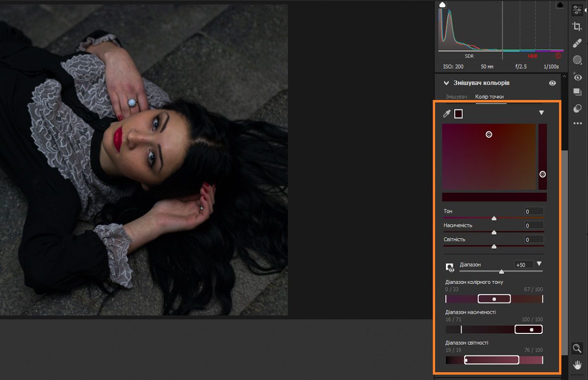This screenshot has width=588, height=380.
Task: Click the 76 / 100 luminance range value
Action: pyautogui.click(x=533, y=350)
